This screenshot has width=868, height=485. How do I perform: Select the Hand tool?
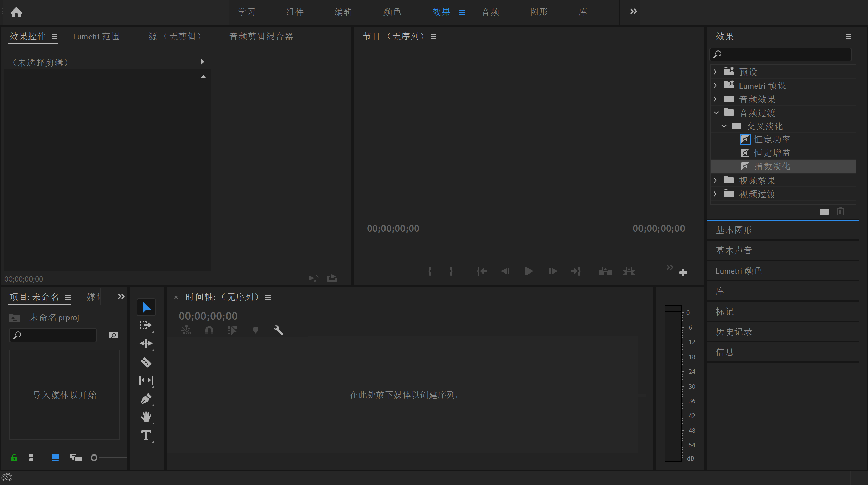coord(146,417)
